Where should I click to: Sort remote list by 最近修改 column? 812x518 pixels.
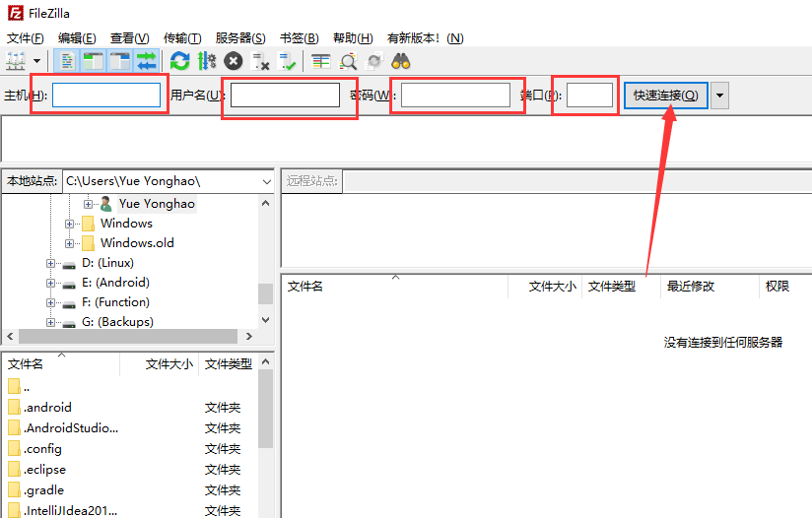point(710,287)
